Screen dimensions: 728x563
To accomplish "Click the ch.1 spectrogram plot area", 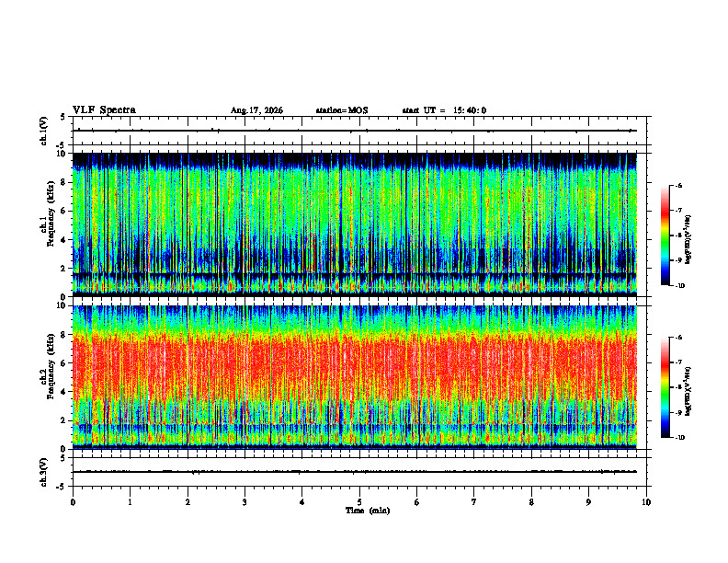I will click(x=355, y=224).
